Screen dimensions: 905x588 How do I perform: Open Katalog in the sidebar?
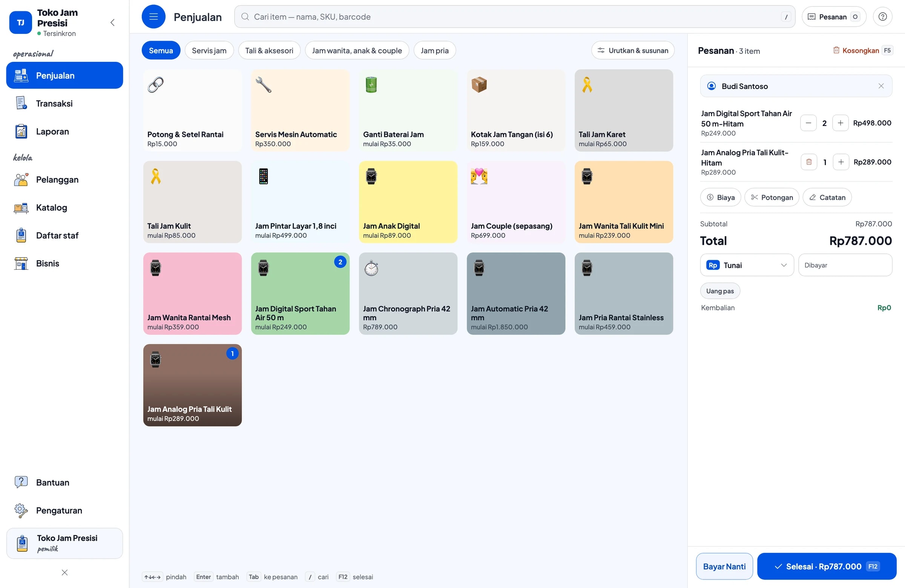64,207
